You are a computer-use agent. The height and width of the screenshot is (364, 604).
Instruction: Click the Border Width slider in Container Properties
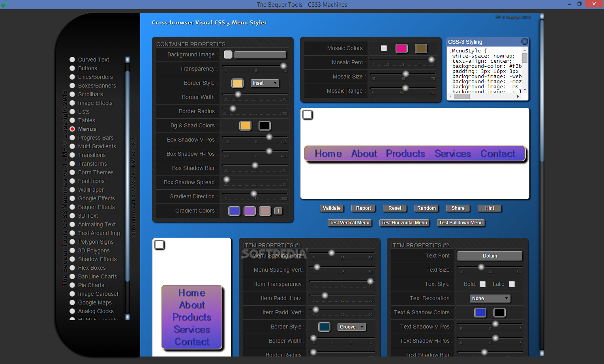[x=255, y=94]
